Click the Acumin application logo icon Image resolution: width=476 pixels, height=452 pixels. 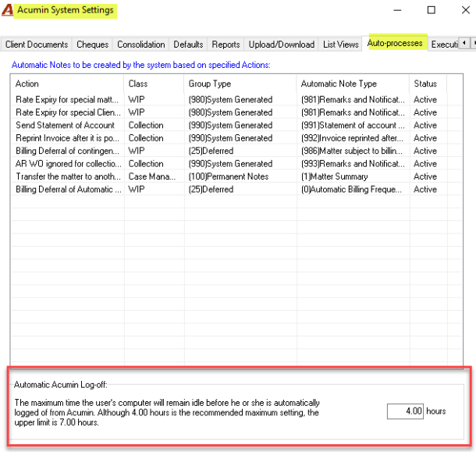point(8,10)
